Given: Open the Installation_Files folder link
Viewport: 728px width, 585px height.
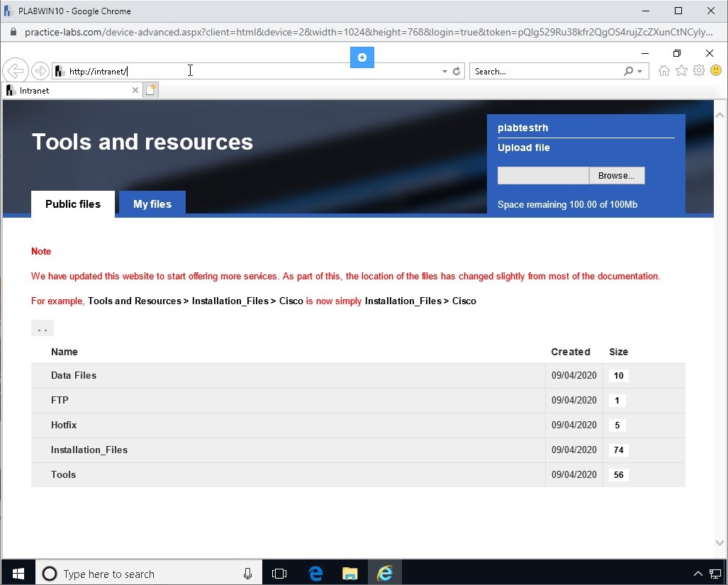Looking at the screenshot, I should coord(89,450).
